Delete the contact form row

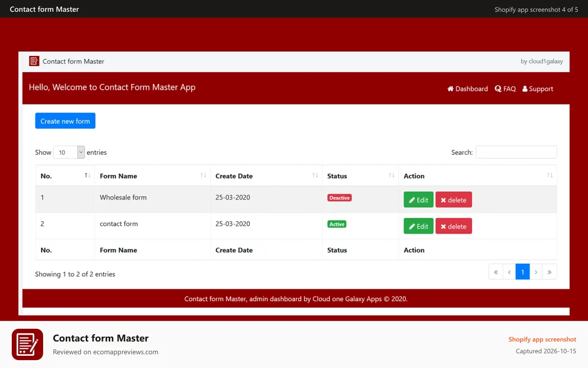coord(454,226)
